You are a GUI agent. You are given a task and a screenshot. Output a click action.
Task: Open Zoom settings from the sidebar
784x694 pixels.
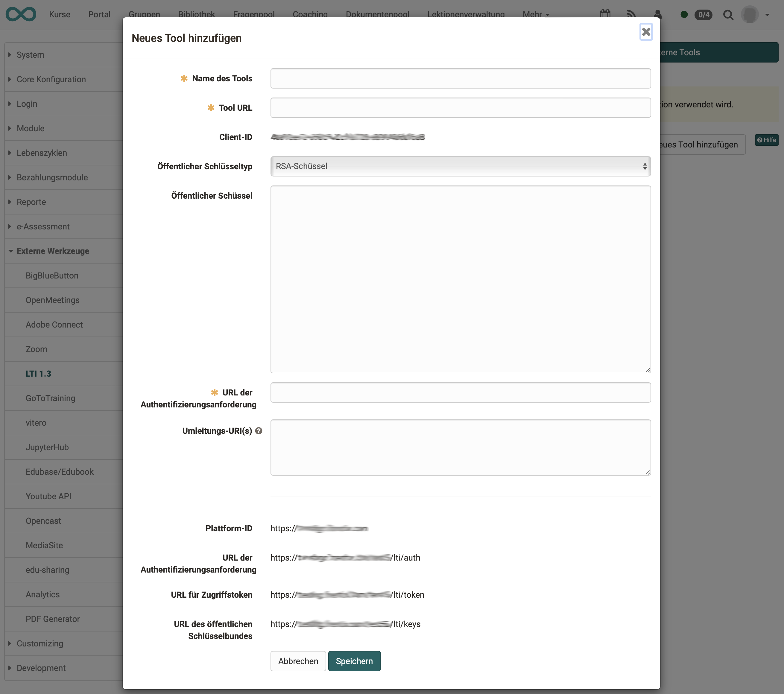coord(37,349)
